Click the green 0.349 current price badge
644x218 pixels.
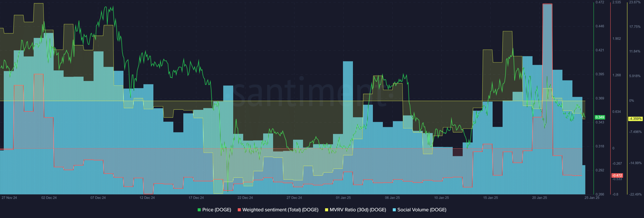tap(600, 117)
